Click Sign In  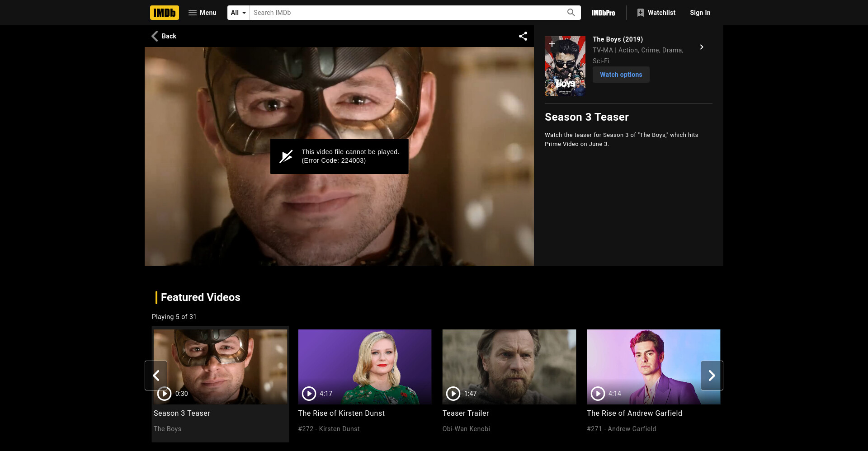[700, 13]
